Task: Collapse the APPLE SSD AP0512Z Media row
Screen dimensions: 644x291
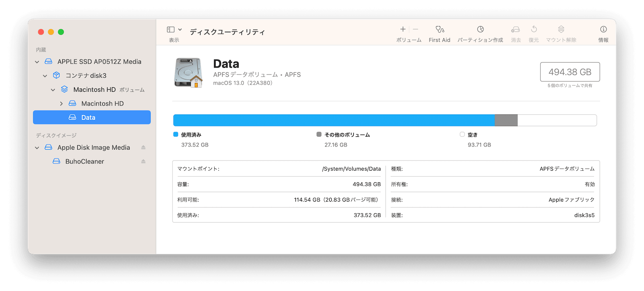Action: (37, 62)
